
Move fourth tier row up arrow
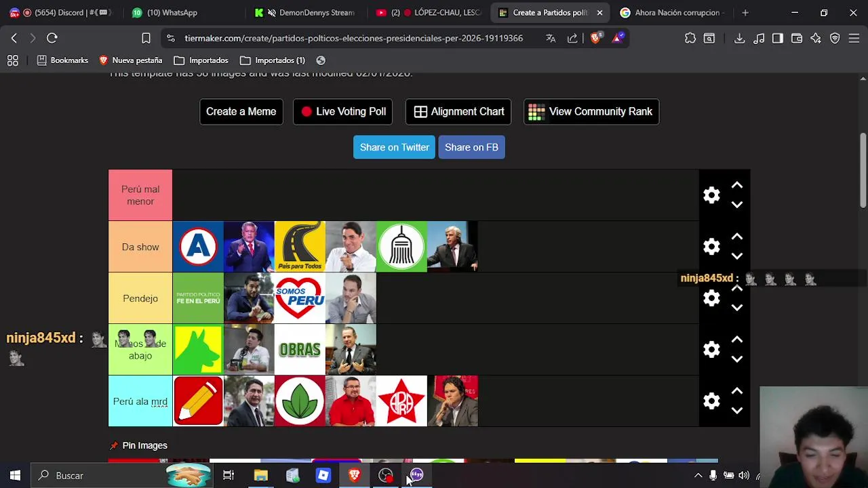[737, 340]
